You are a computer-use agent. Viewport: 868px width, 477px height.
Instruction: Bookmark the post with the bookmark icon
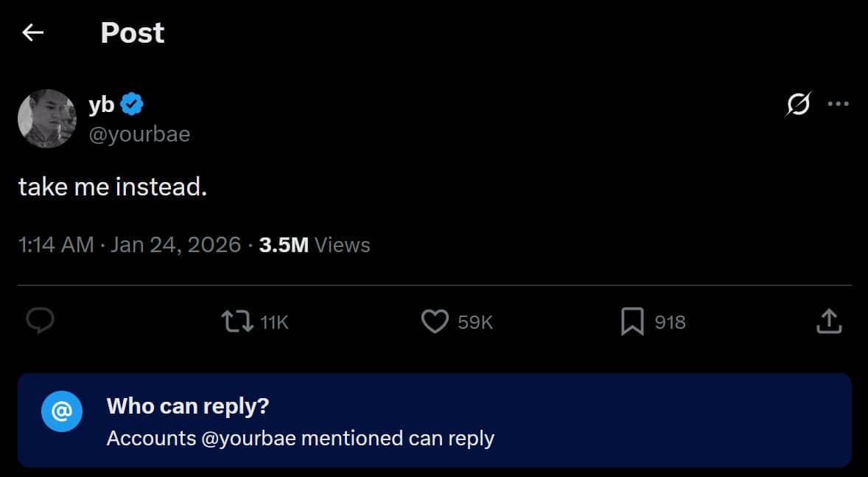click(x=632, y=321)
